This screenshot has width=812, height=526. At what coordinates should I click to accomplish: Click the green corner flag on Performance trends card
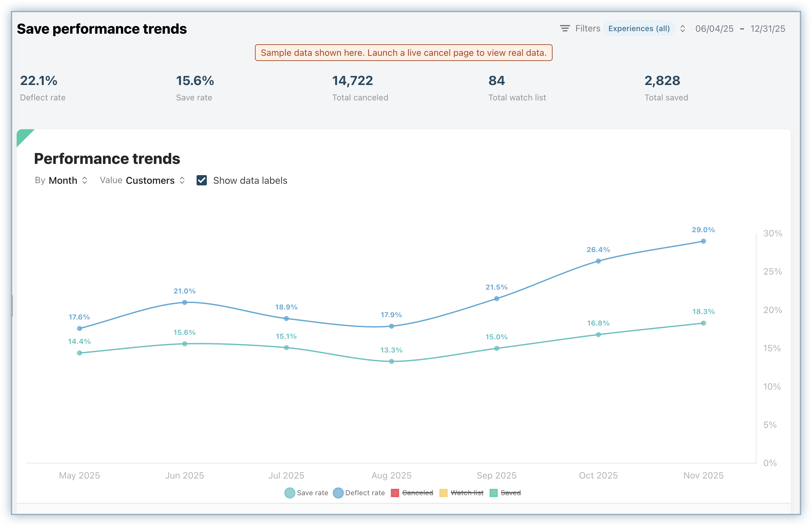pos(22,135)
